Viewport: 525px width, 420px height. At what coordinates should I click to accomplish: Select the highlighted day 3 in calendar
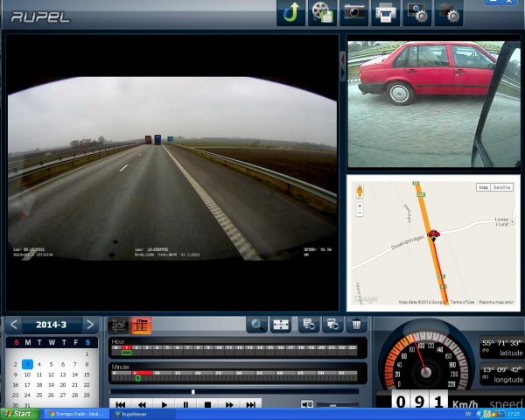click(27, 364)
